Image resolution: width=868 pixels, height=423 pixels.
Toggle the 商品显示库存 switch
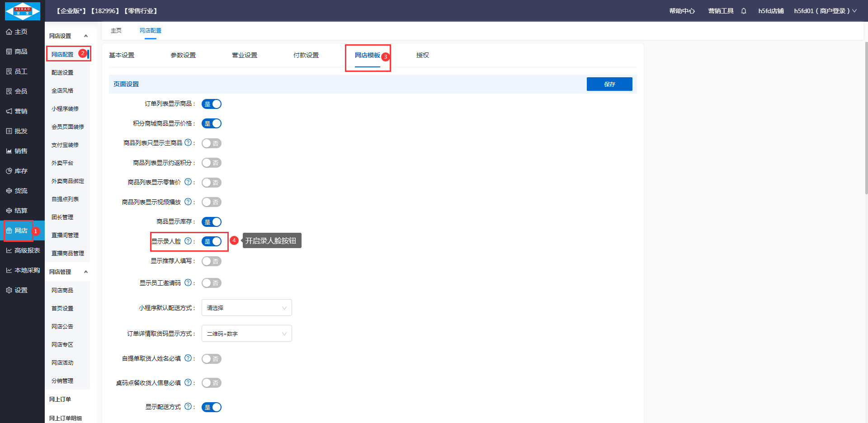(x=212, y=222)
